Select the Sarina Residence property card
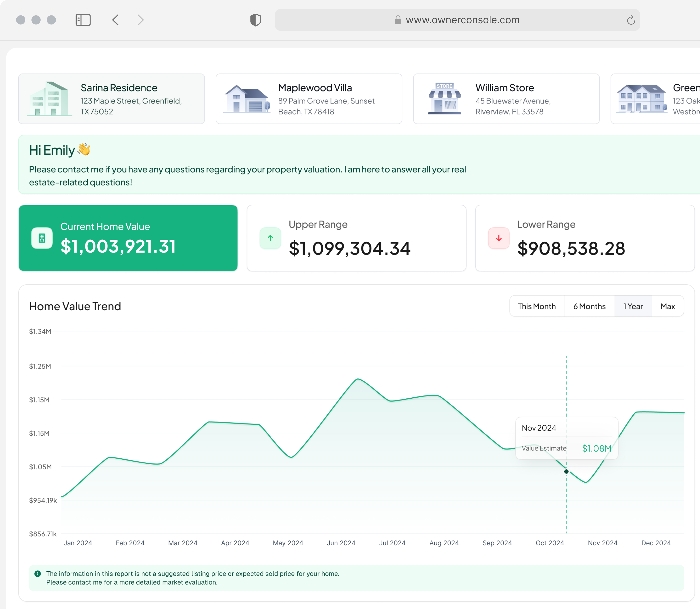This screenshot has height=609, width=700. click(x=111, y=99)
